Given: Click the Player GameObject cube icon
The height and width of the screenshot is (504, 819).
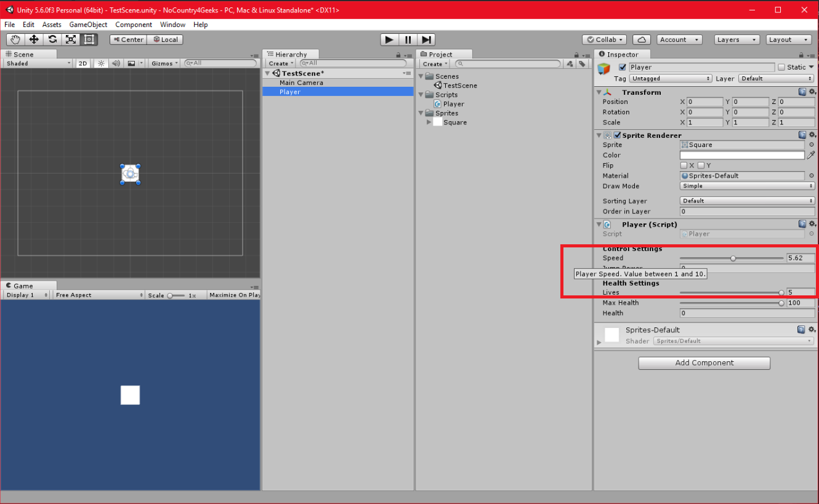Looking at the screenshot, I should (605, 69).
